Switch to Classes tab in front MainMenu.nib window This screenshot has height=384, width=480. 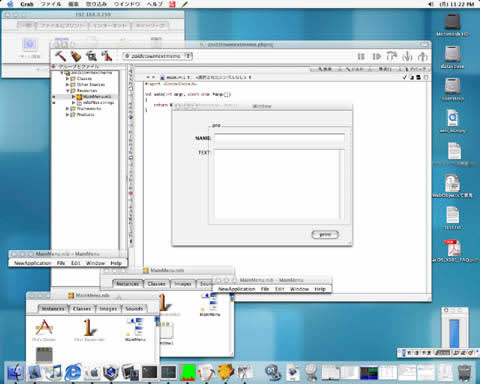point(82,309)
